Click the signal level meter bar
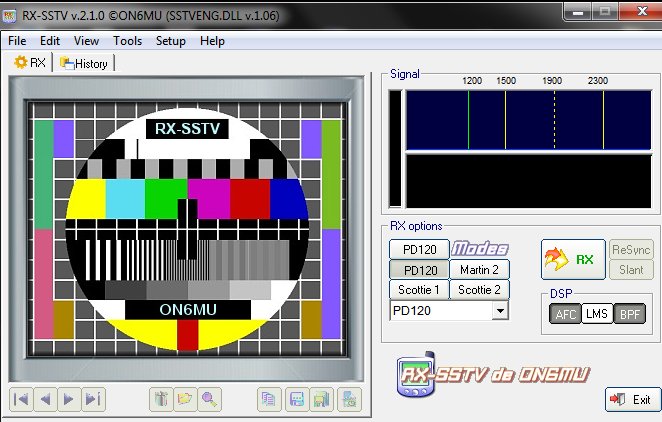 coord(396,149)
